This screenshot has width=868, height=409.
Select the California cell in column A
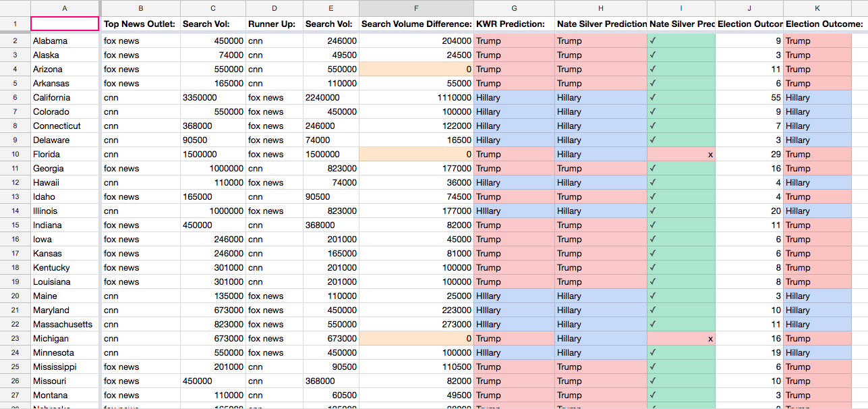click(x=65, y=98)
